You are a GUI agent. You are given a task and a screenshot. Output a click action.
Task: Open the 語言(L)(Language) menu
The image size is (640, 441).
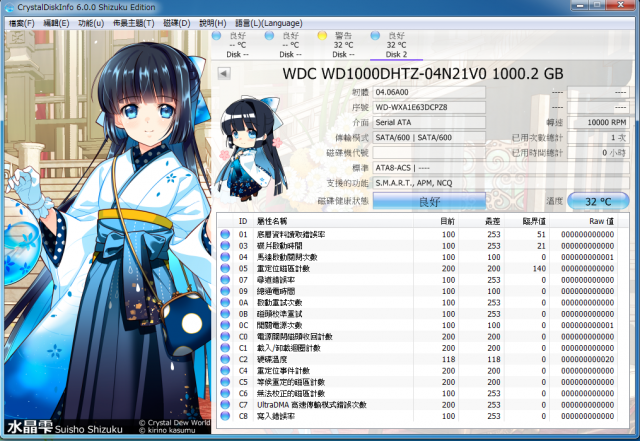[269, 23]
